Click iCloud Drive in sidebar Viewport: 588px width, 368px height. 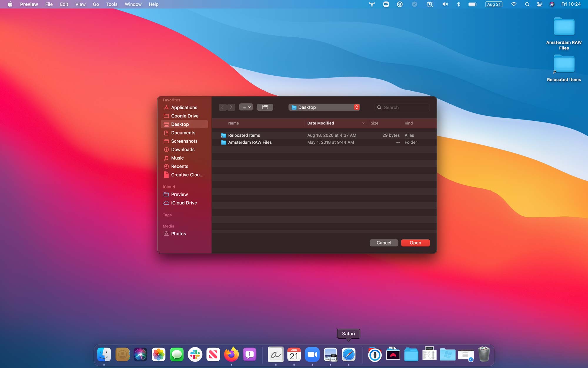click(184, 203)
